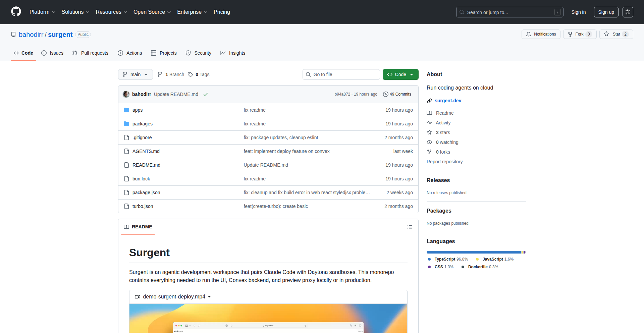Viewport: 644px width, 333px height.
Task: Star the surgent repository
Action: pyautogui.click(x=616, y=34)
